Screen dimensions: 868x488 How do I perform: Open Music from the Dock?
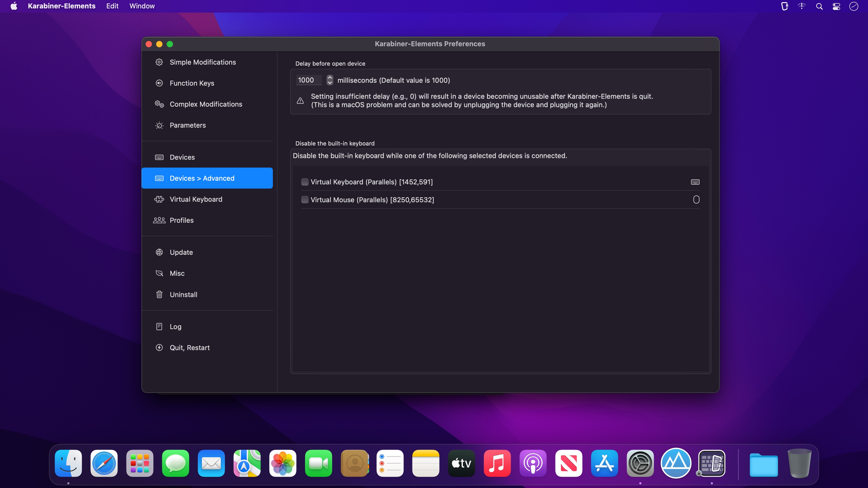point(497,463)
